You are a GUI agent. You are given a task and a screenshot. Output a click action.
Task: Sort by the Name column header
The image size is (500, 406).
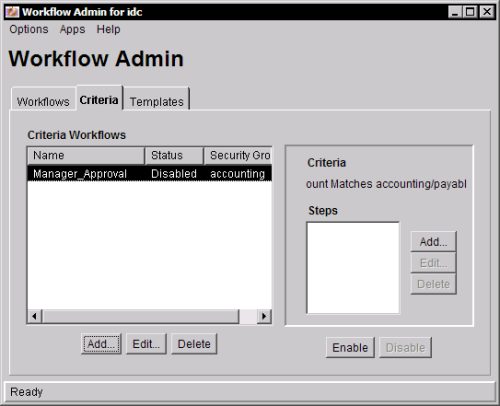pyautogui.click(x=86, y=156)
